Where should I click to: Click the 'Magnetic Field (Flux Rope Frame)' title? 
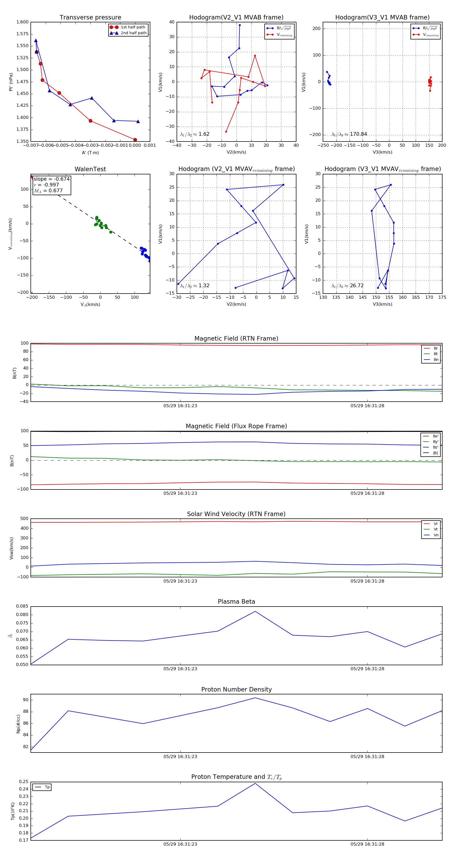pyautogui.click(x=236, y=426)
